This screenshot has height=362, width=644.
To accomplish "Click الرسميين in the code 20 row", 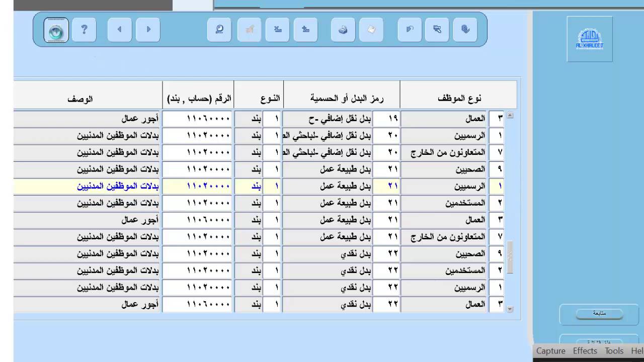I will [x=444, y=136].
